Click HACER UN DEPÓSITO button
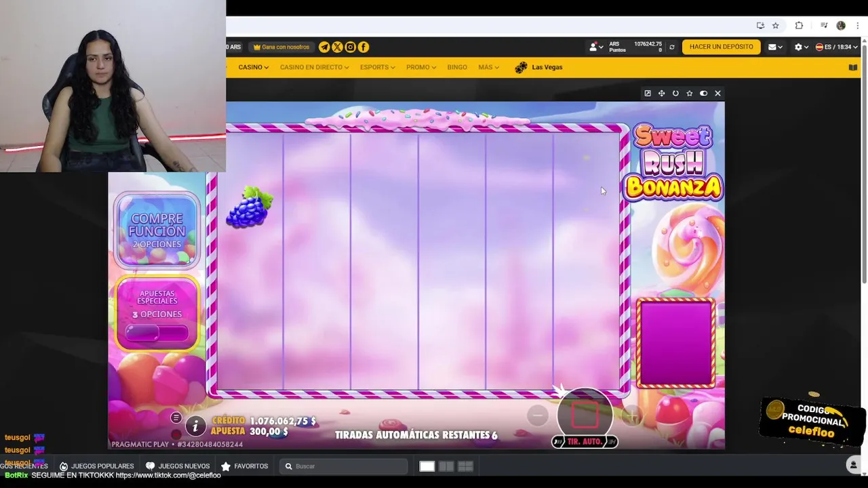868x488 pixels. (721, 47)
